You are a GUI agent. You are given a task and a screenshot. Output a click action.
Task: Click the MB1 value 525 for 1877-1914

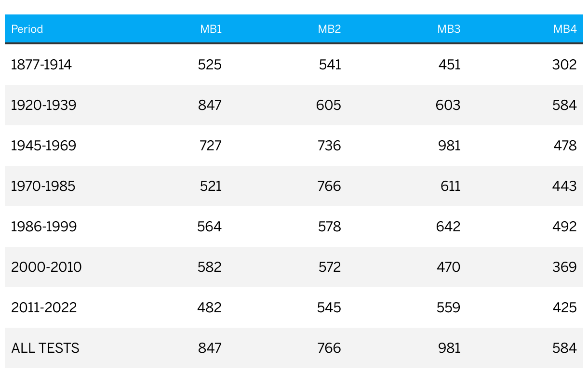(x=210, y=65)
